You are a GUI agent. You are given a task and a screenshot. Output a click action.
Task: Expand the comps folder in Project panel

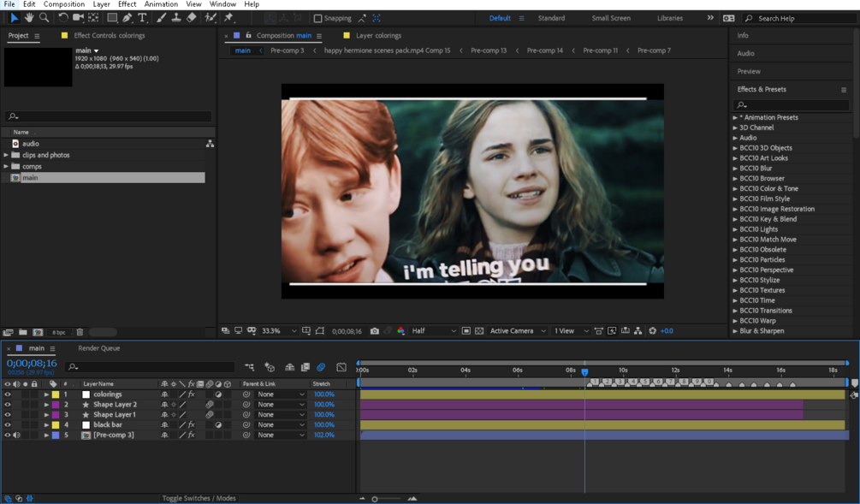tap(6, 166)
